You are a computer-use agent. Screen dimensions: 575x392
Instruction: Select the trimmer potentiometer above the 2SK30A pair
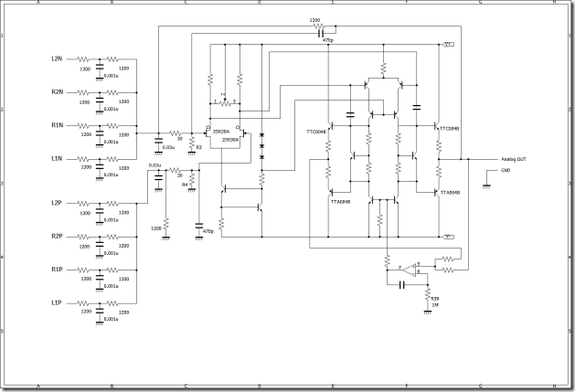(224, 101)
